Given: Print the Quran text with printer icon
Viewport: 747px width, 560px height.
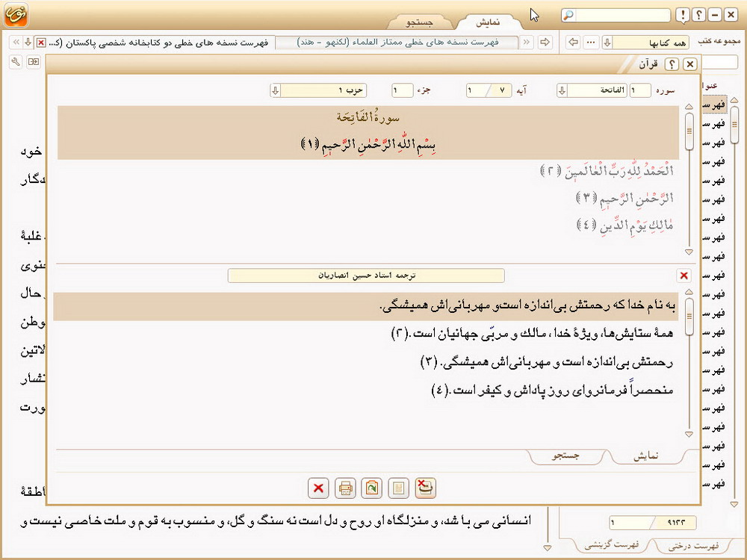Looking at the screenshot, I should [345, 488].
